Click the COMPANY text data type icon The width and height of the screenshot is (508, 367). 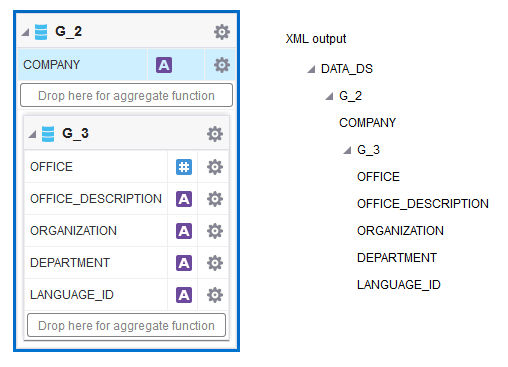[164, 65]
